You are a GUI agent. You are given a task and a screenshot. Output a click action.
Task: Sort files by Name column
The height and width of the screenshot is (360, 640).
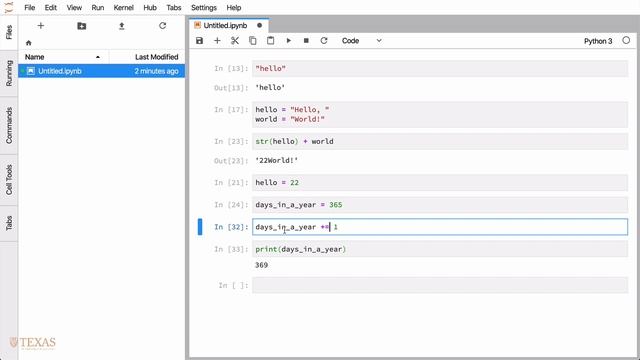[35, 57]
